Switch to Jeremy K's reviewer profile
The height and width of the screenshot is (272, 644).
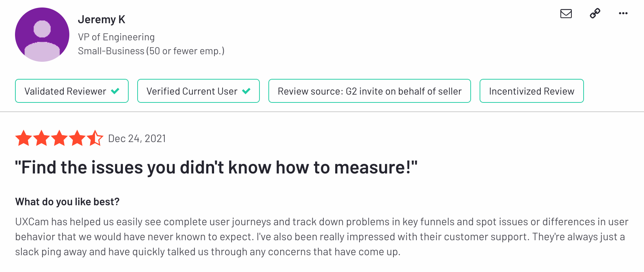[101, 20]
